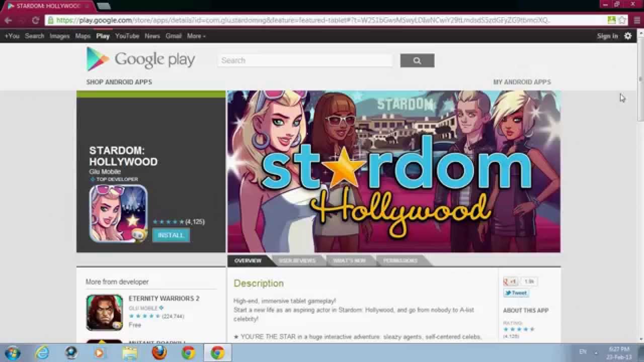The image size is (644, 362).
Task: Click the green extension icon in address bar
Action: click(x=611, y=21)
